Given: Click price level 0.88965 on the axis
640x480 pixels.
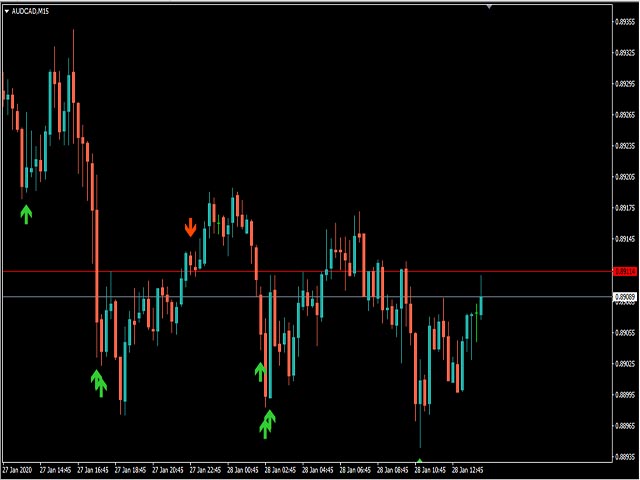Looking at the screenshot, I should (x=625, y=425).
